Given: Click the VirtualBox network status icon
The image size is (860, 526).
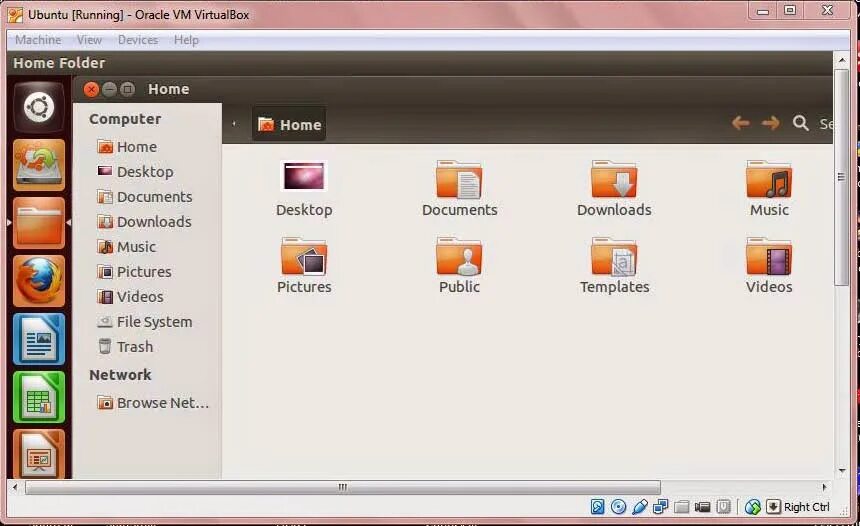Looking at the screenshot, I should point(660,507).
